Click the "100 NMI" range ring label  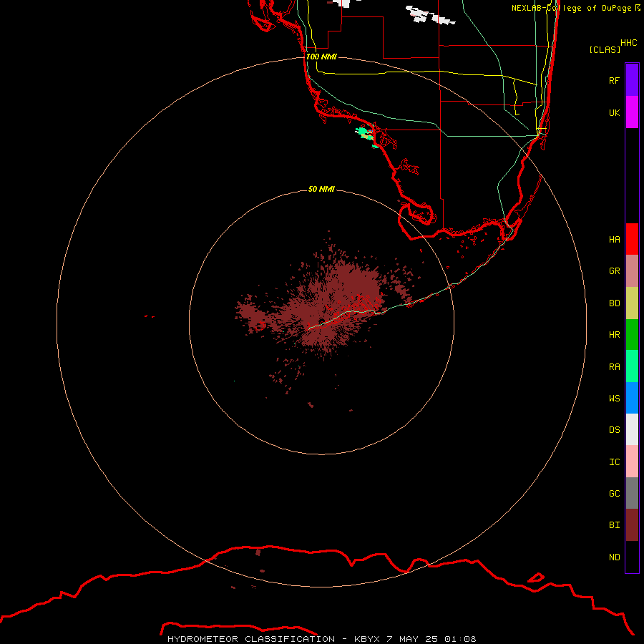coord(321,57)
